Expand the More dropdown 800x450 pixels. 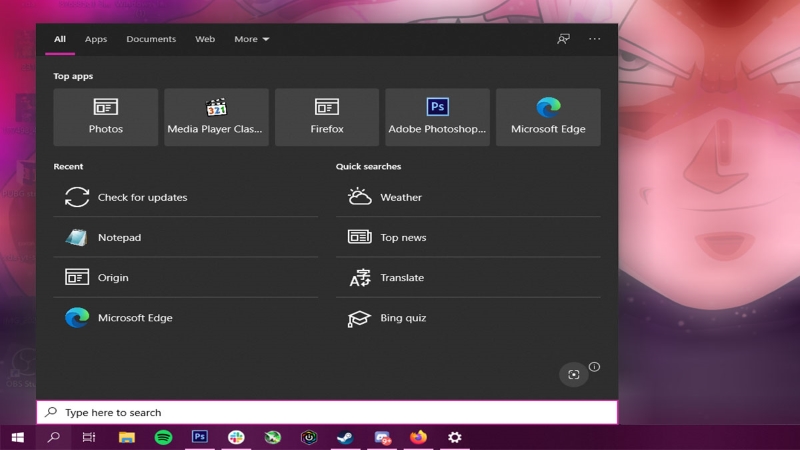coord(252,39)
